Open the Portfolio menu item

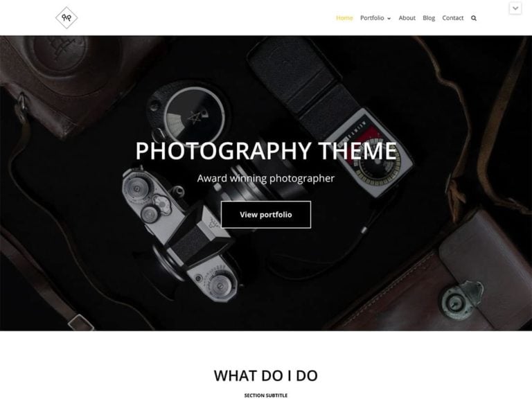(372, 18)
